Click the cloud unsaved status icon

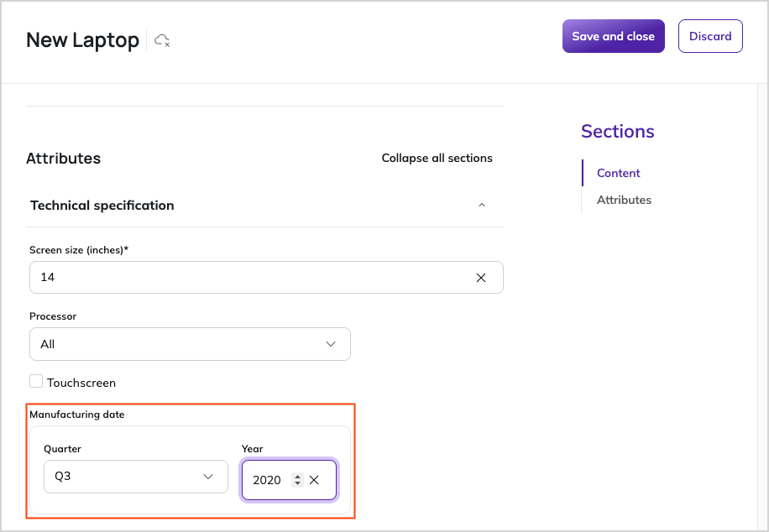tap(162, 40)
